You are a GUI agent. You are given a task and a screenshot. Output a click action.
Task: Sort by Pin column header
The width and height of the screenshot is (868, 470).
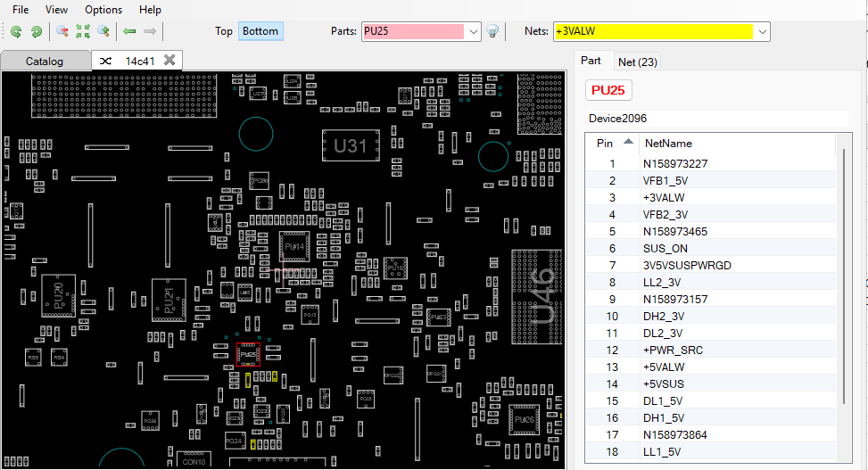(x=606, y=143)
